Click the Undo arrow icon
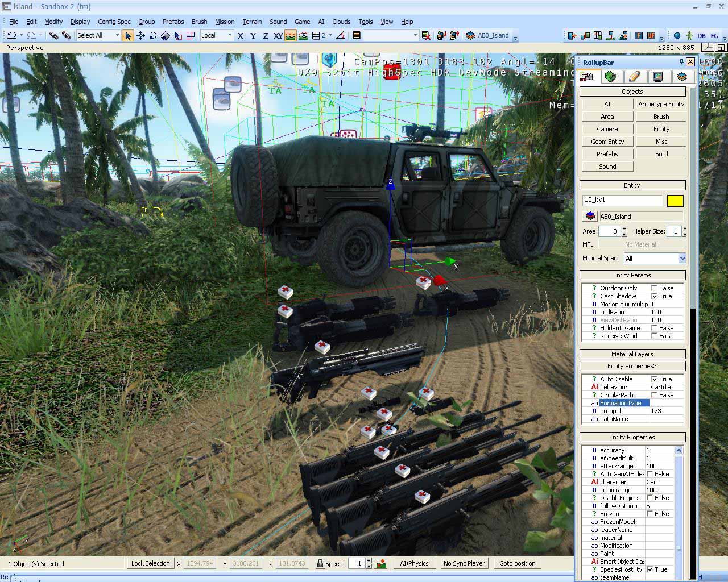The height and width of the screenshot is (582, 728). point(11,35)
